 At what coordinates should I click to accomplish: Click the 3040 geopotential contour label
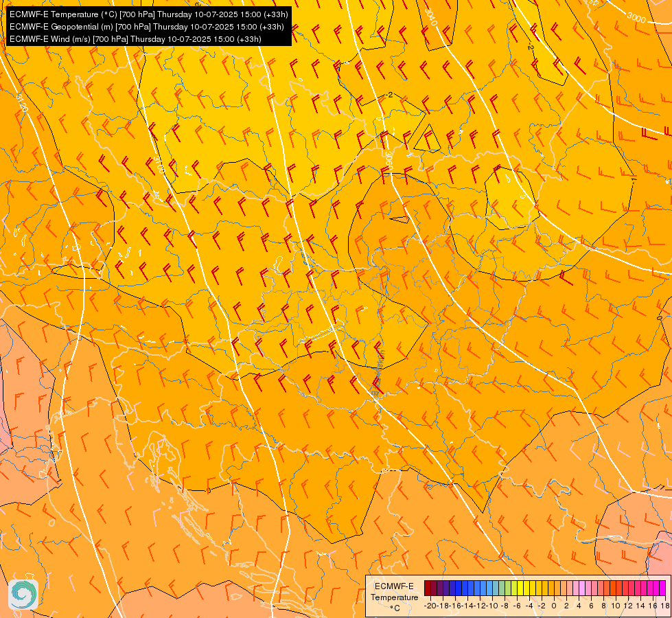[430, 17]
